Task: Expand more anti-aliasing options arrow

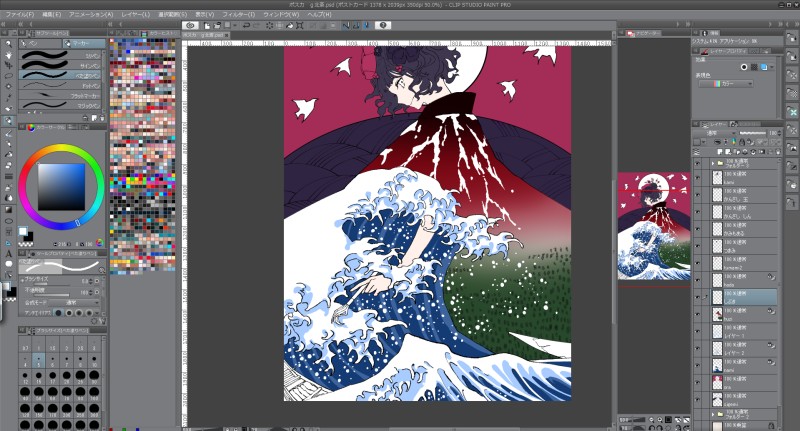Action: (97, 313)
